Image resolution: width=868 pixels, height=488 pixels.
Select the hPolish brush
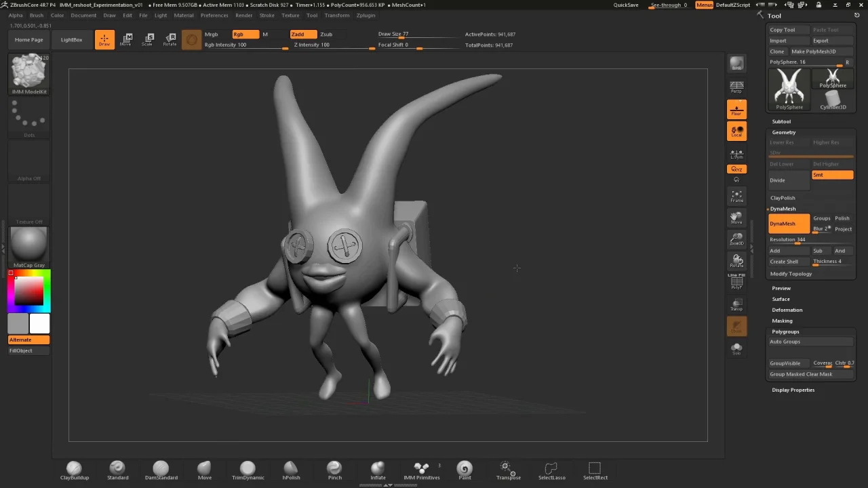pos(291,470)
